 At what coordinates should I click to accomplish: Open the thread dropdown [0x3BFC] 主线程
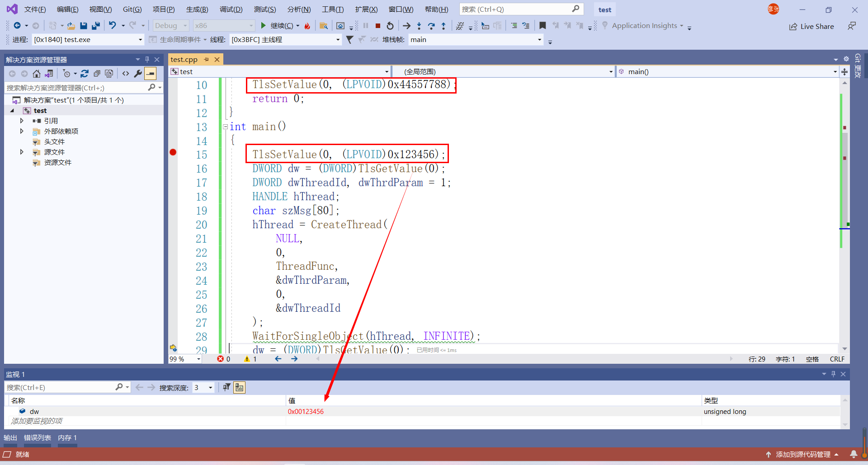pyautogui.click(x=286, y=40)
